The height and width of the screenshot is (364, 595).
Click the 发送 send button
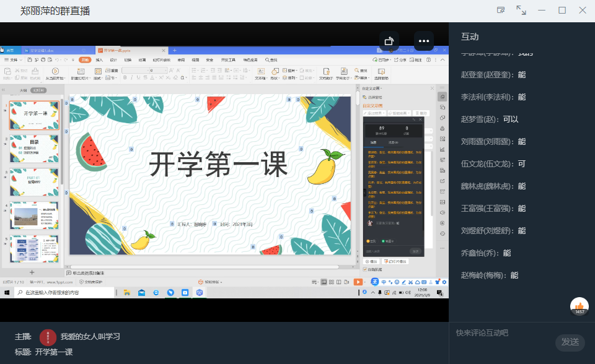570,342
